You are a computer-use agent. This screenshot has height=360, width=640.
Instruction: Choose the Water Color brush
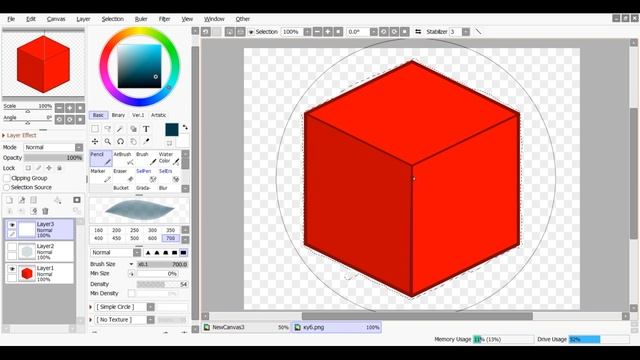pos(169,158)
